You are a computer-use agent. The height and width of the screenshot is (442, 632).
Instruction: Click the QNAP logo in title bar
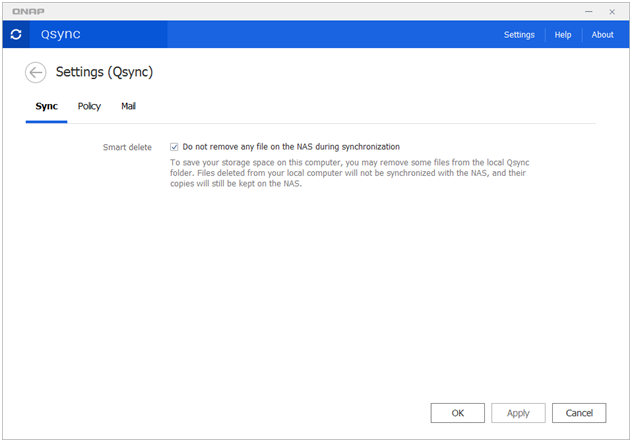tap(28, 12)
